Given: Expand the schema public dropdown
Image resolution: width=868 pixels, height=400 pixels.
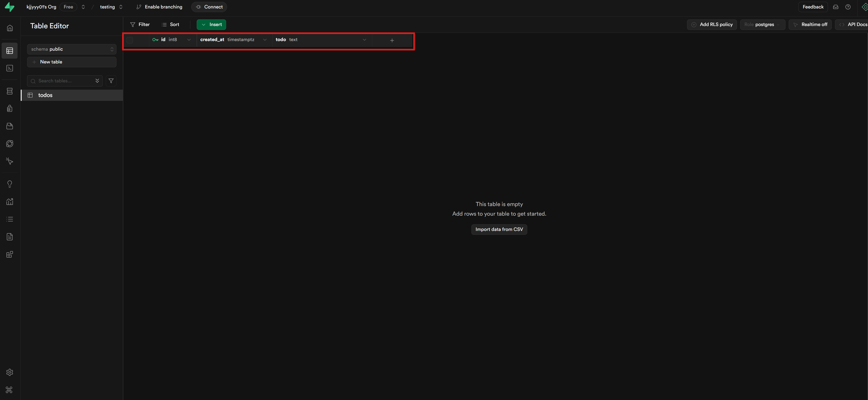Looking at the screenshot, I should point(72,49).
